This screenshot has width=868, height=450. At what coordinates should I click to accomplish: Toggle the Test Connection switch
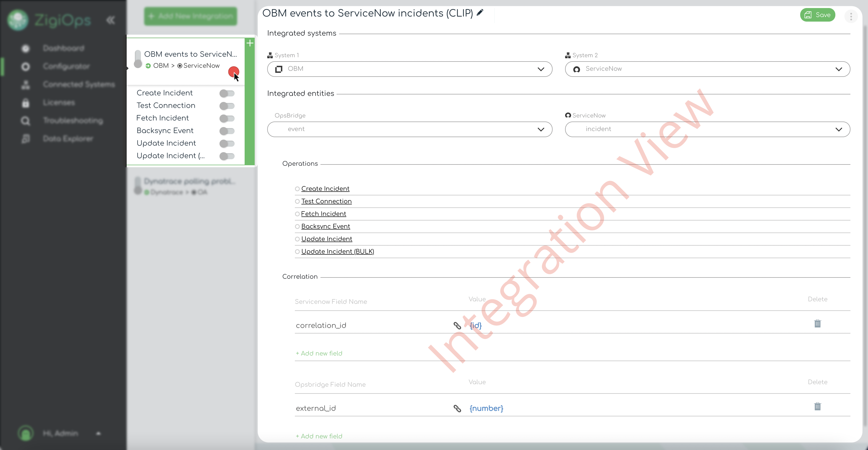[227, 106]
